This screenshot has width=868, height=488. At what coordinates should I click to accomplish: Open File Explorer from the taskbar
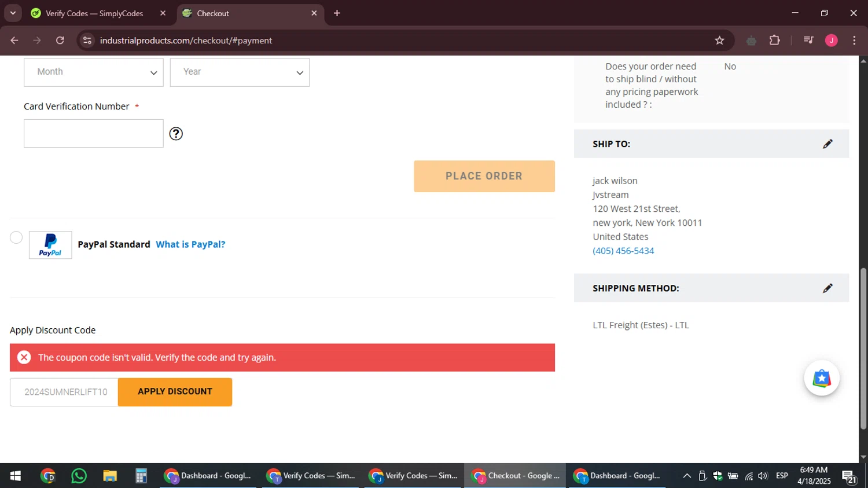tap(110, 476)
